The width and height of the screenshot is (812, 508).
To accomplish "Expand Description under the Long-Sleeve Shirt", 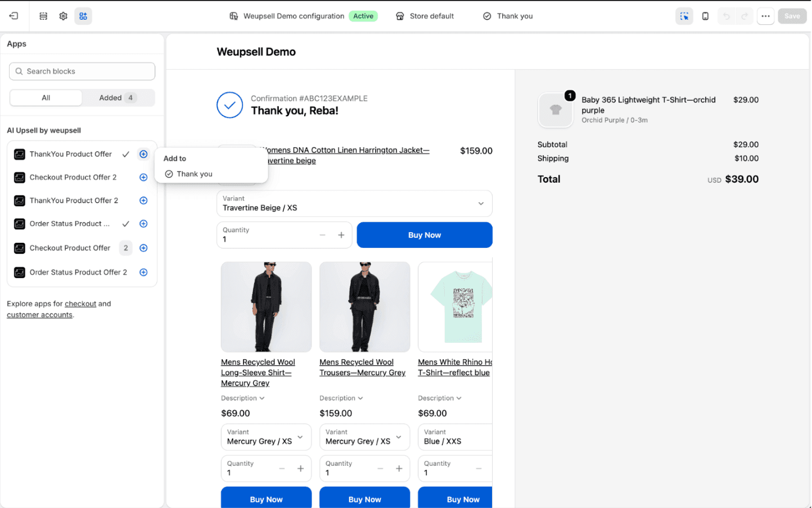I will click(x=243, y=398).
